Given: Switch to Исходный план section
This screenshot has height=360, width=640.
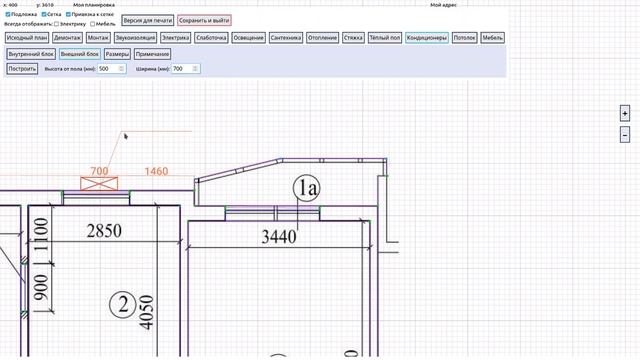Looking at the screenshot, I should (27, 38).
